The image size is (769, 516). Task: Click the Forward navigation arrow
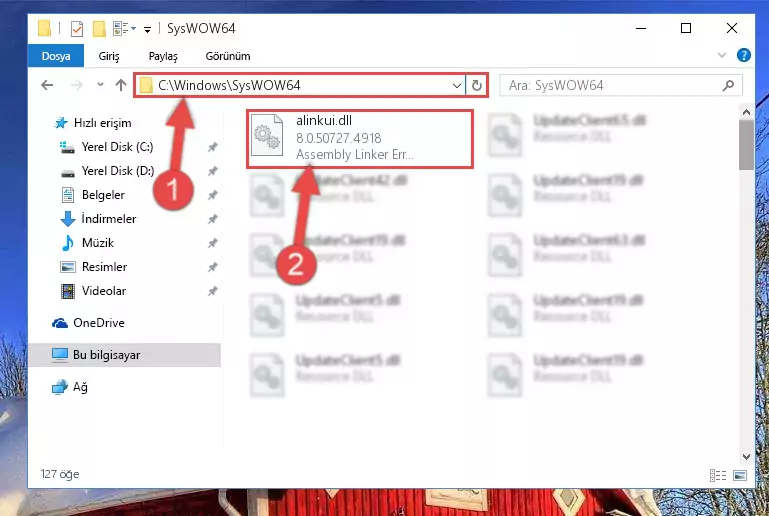[77, 85]
